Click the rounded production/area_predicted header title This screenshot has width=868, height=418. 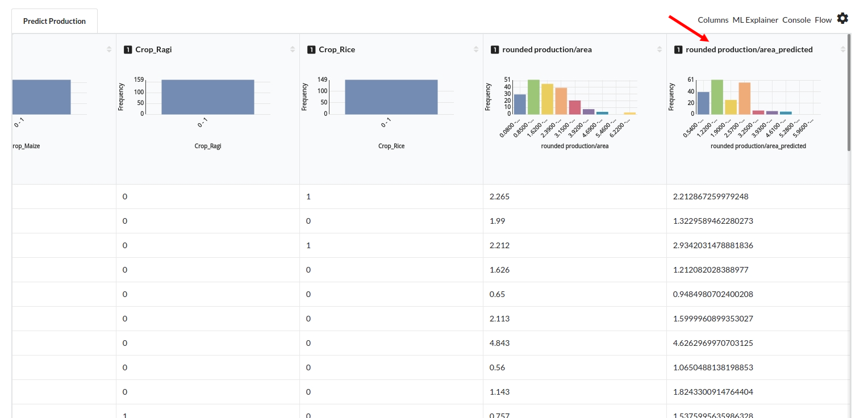pyautogui.click(x=749, y=49)
